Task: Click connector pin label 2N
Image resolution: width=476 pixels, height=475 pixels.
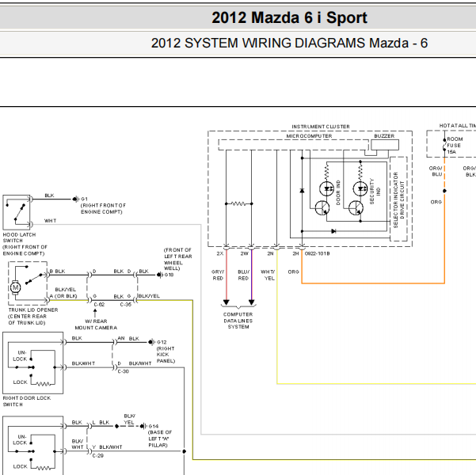Action: click(270, 253)
